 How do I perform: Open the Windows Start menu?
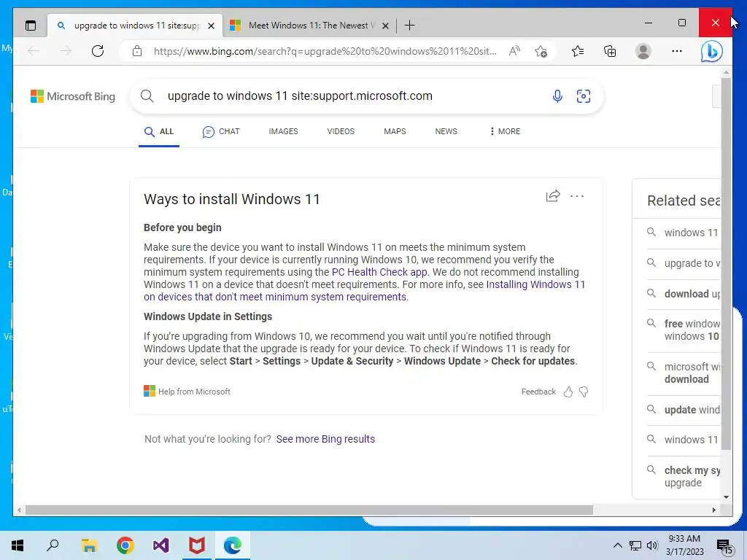[18, 545]
